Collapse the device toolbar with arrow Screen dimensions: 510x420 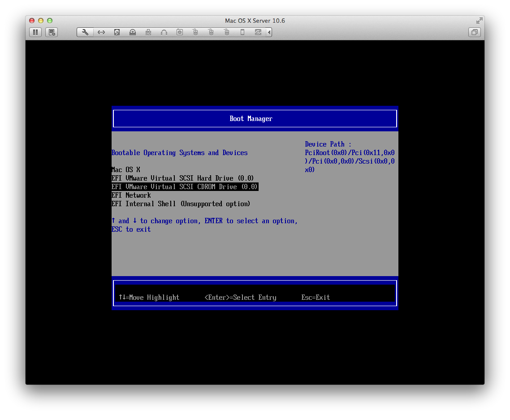point(269,32)
